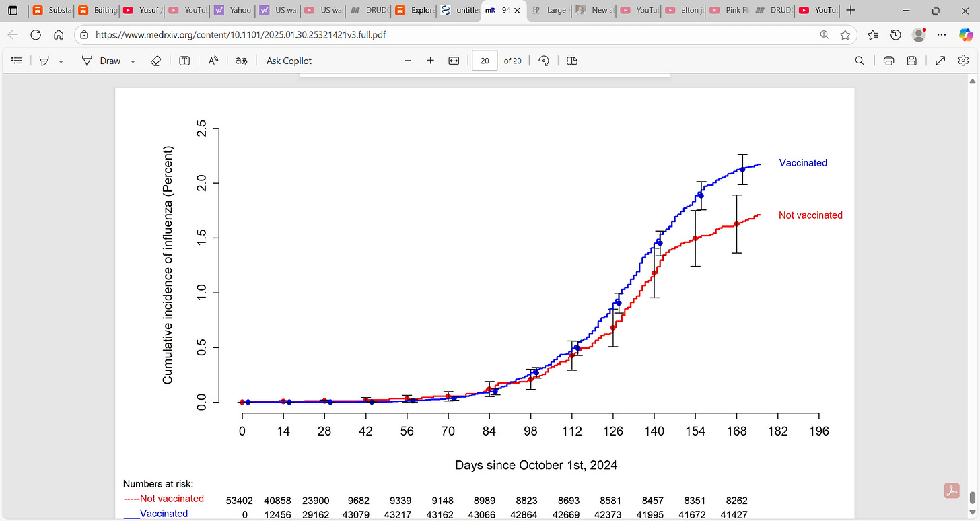The image size is (980, 521).
Task: Switch to the Explore tab
Action: 412,11
